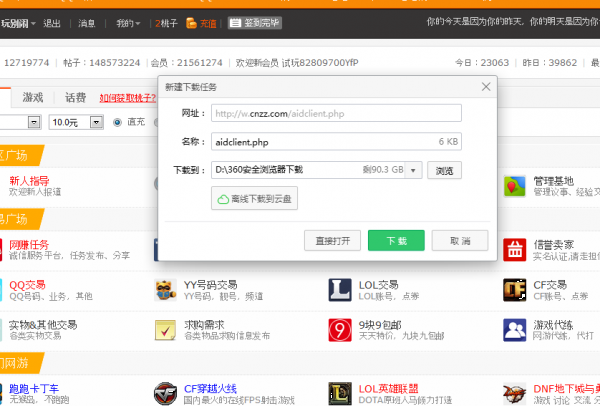Image resolution: width=600 pixels, height=406 pixels.
Task: Open the 新人指导 forum link
Action: pos(29,181)
